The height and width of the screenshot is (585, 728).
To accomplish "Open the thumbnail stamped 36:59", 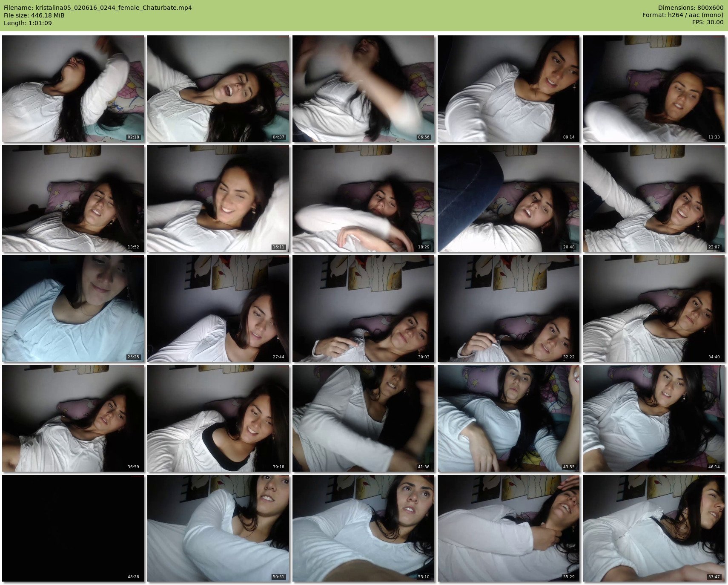I will 73,418.
